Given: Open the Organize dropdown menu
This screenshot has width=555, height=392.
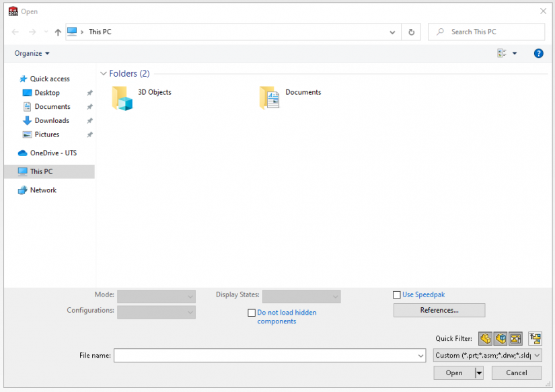Looking at the screenshot, I should click(32, 53).
